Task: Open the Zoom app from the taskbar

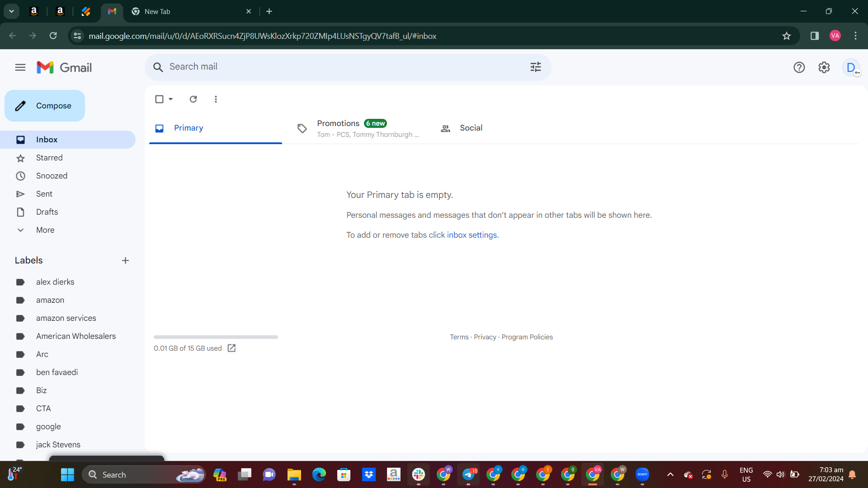Action: click(642, 474)
